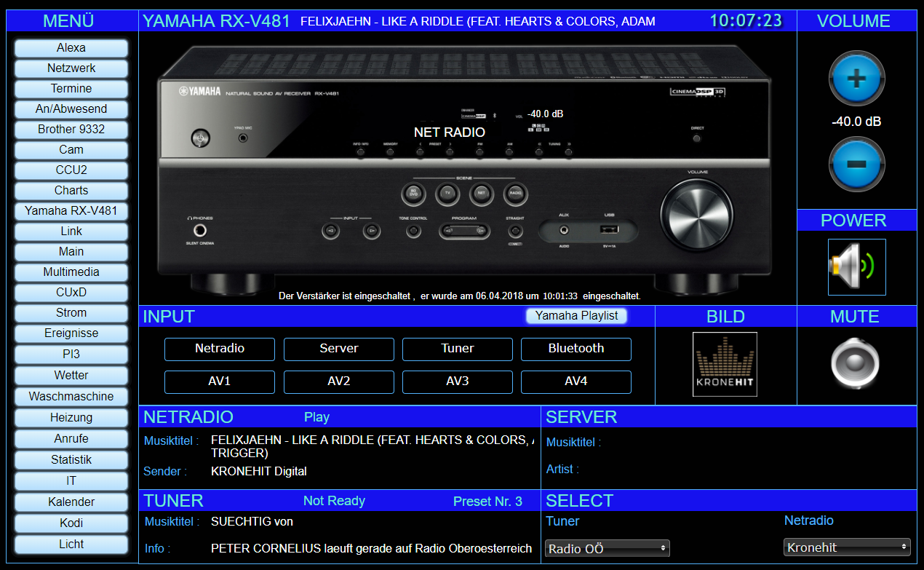This screenshot has height=570, width=924.
Task: Open the Netzwerk menu item
Action: [71, 68]
